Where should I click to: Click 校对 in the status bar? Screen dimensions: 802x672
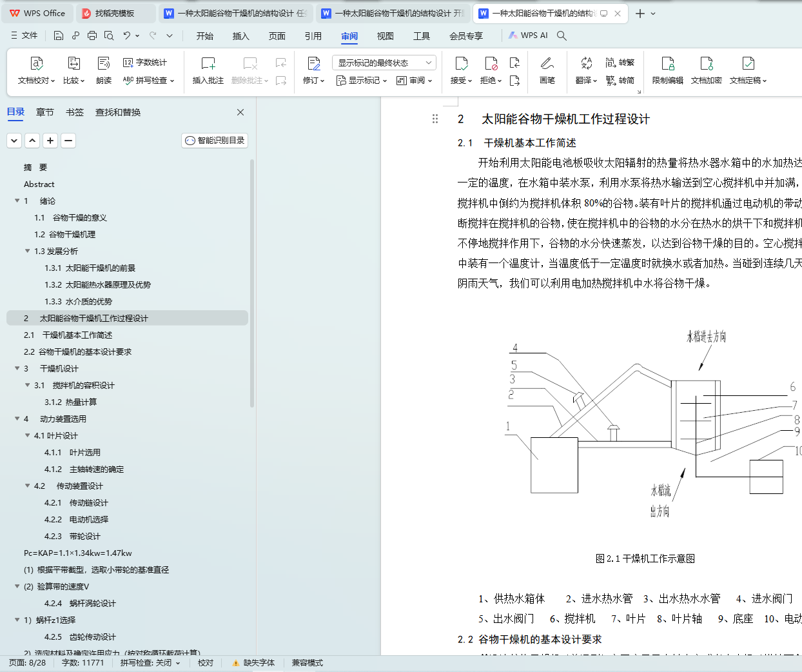click(x=206, y=663)
